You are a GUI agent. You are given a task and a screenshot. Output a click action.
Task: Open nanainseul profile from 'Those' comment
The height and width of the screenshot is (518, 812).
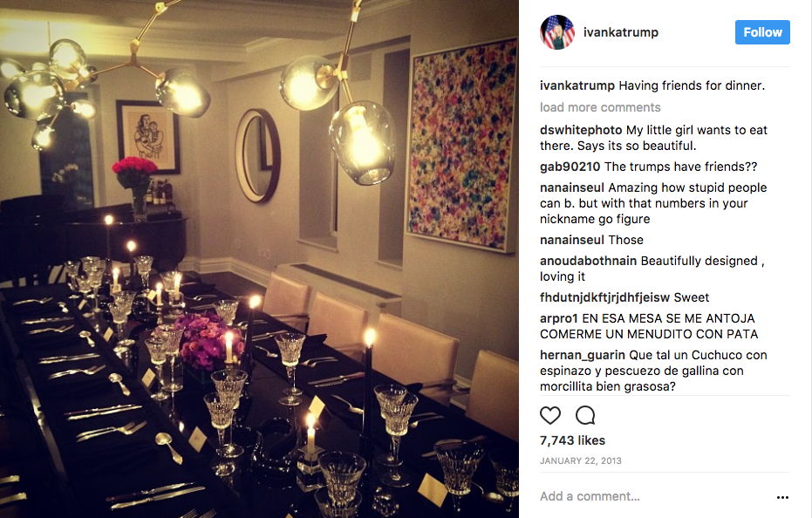pyautogui.click(x=572, y=240)
